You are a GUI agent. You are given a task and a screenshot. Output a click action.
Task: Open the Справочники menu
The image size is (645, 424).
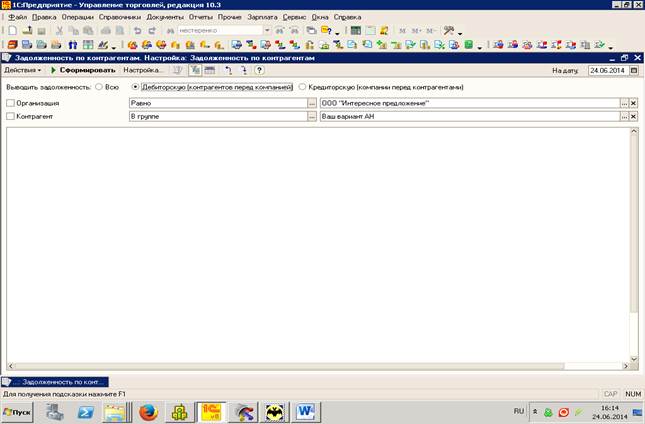[x=120, y=17]
